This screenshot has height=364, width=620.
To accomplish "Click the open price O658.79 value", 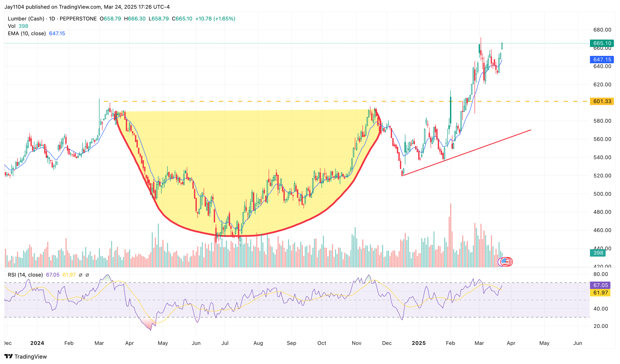I will tap(110, 19).
